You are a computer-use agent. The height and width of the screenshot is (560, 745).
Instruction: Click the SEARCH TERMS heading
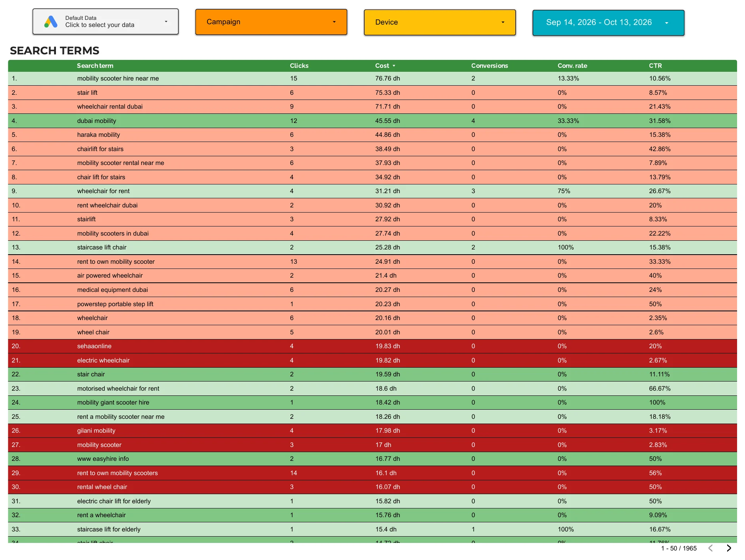[55, 51]
